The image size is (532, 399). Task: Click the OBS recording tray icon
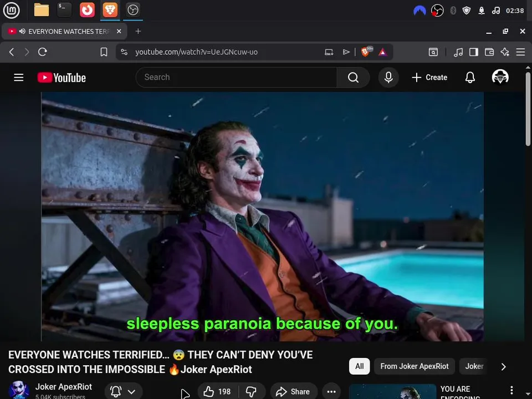437,11
